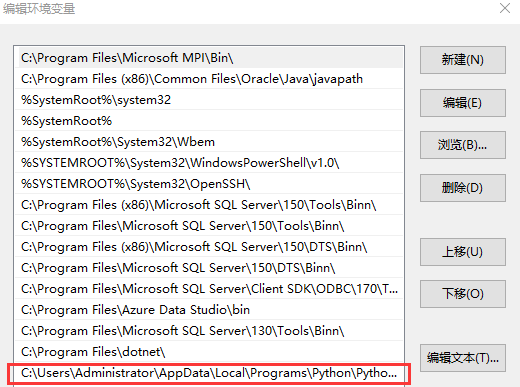Select the Client SDK\ODBC\170 entry
The image size is (520, 387).
pyautogui.click(x=209, y=289)
